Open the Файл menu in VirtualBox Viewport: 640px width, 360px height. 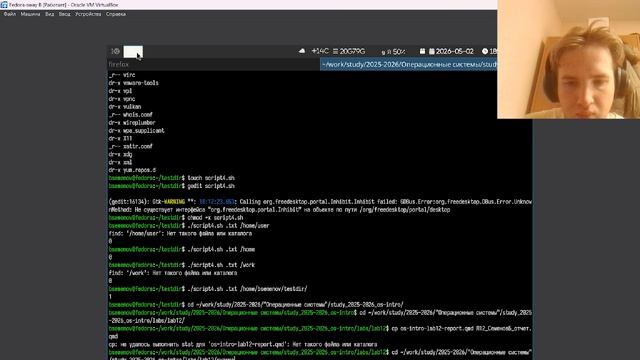[x=10, y=14]
